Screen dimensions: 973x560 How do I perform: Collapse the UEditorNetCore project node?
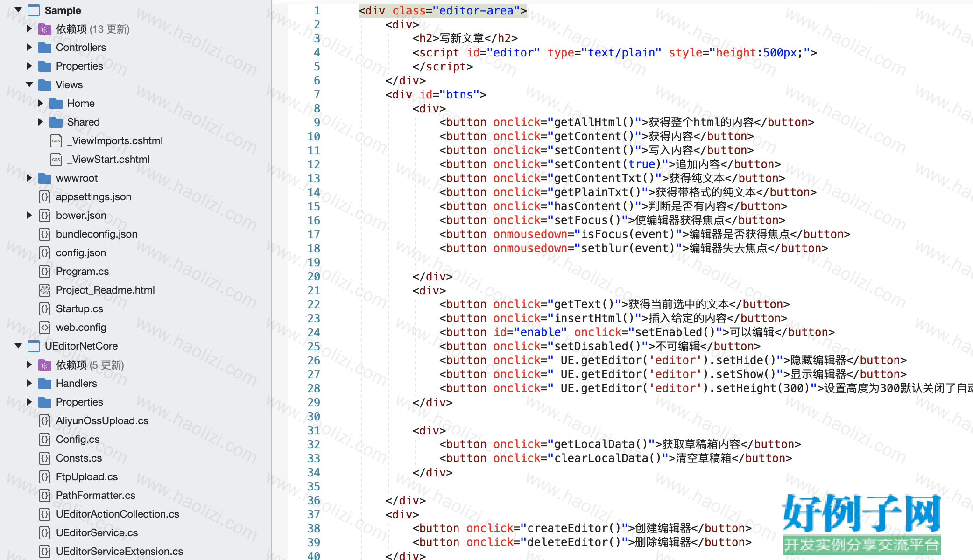click(18, 346)
